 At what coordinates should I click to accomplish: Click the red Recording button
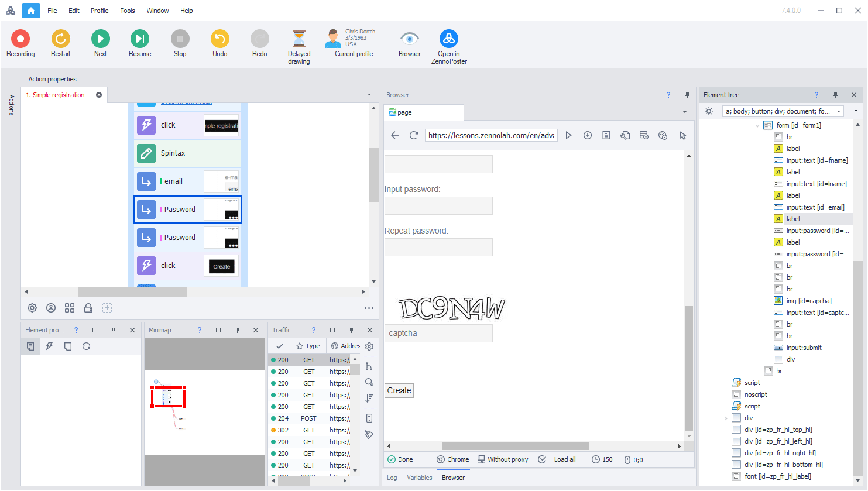(x=20, y=39)
